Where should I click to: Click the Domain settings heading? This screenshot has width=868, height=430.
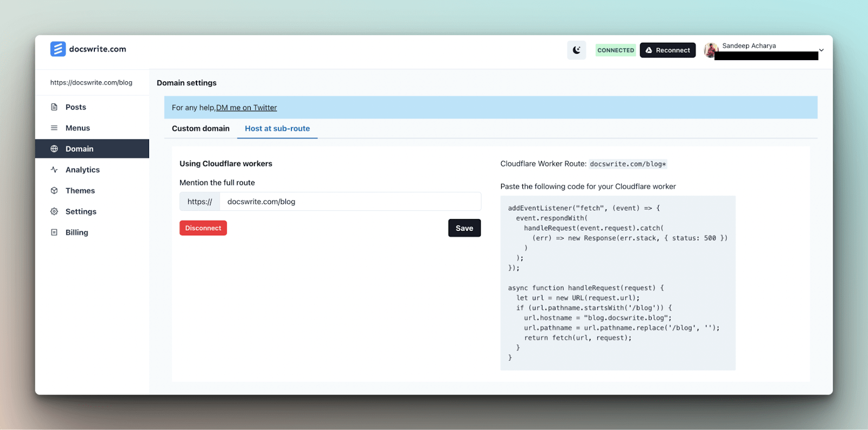pyautogui.click(x=187, y=83)
